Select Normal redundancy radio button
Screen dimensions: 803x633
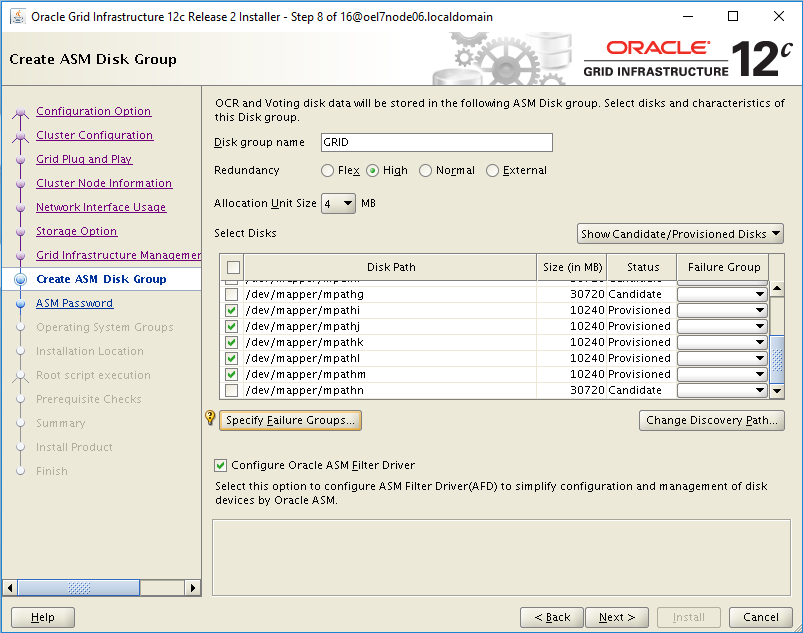426,171
